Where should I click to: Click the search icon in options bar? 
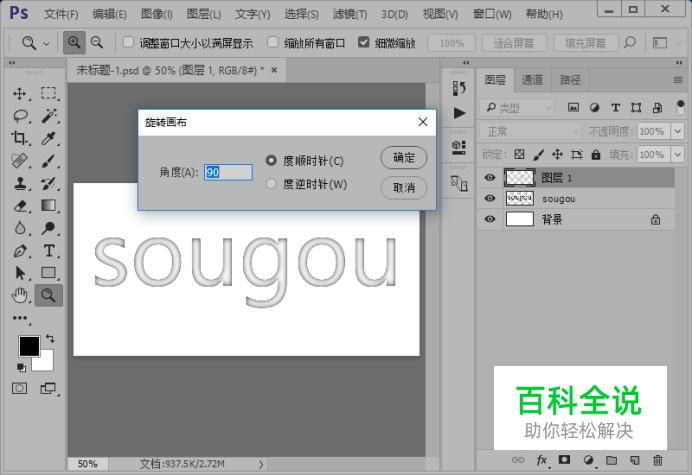pyautogui.click(x=630, y=43)
